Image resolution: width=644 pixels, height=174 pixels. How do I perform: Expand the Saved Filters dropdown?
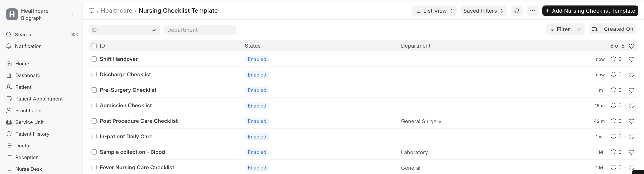[483, 11]
